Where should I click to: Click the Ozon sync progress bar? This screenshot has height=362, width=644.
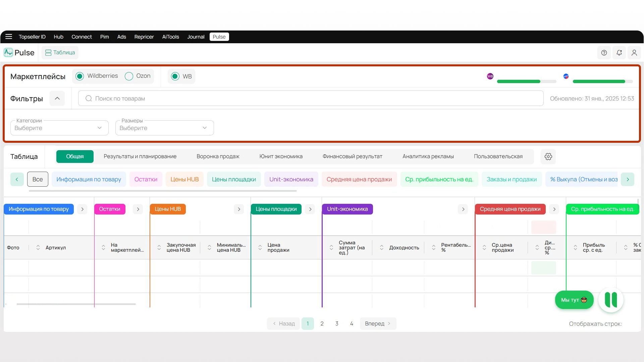coord(603,81)
